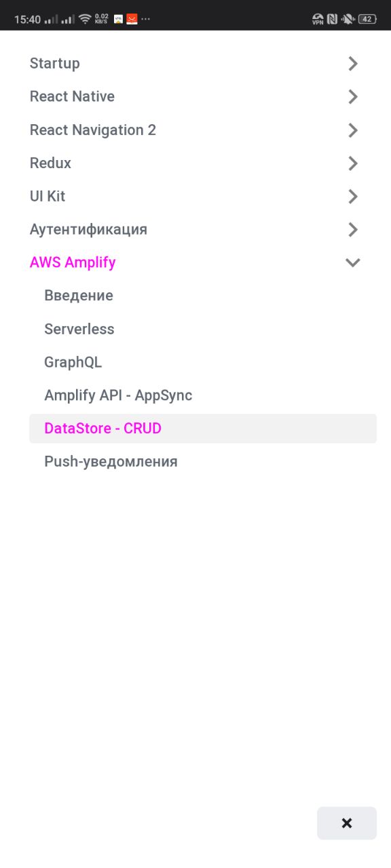Expand the UI Kit chevron
Viewport: 391px width, 868px height.
tap(353, 197)
